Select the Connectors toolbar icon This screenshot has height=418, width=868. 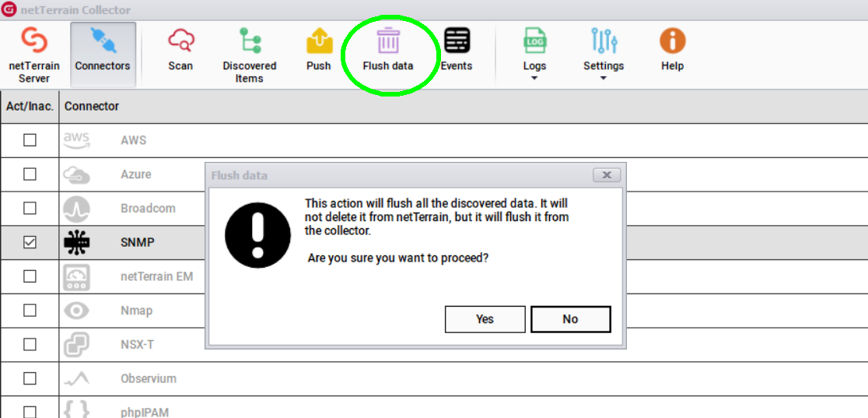click(103, 41)
